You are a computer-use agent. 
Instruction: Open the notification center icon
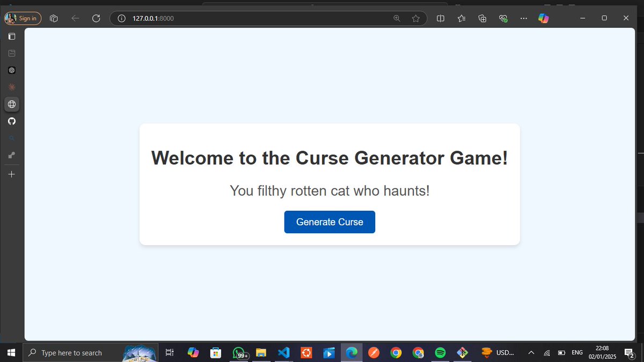(630, 353)
